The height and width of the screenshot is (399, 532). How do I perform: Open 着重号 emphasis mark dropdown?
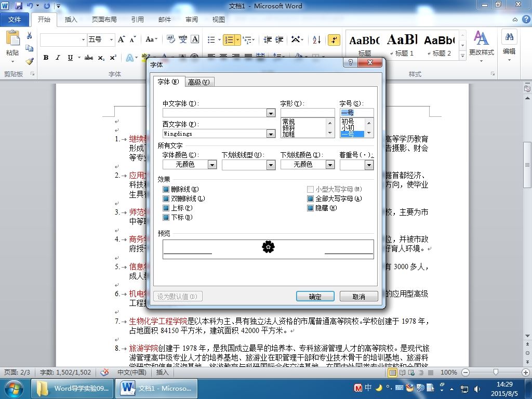[x=369, y=165]
